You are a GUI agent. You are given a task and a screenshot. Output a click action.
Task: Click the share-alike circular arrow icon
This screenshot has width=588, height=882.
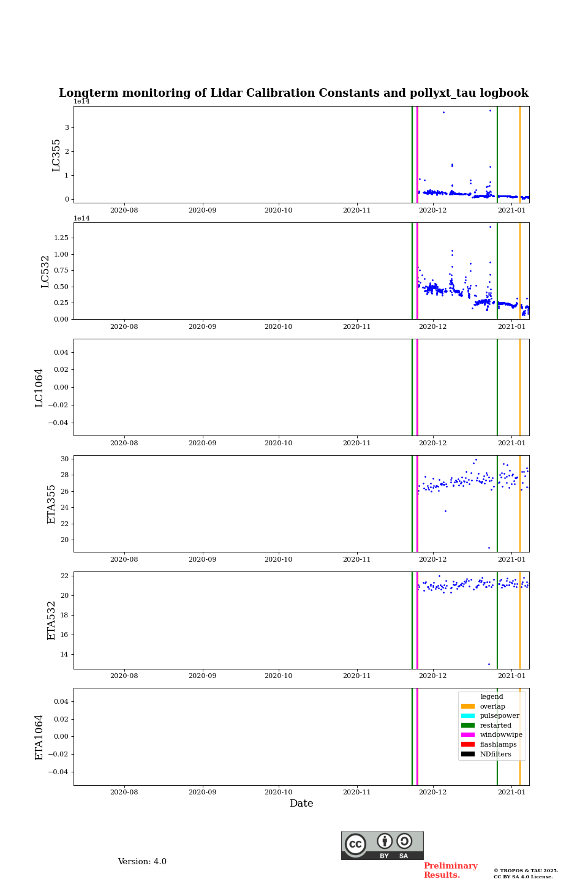click(x=404, y=841)
